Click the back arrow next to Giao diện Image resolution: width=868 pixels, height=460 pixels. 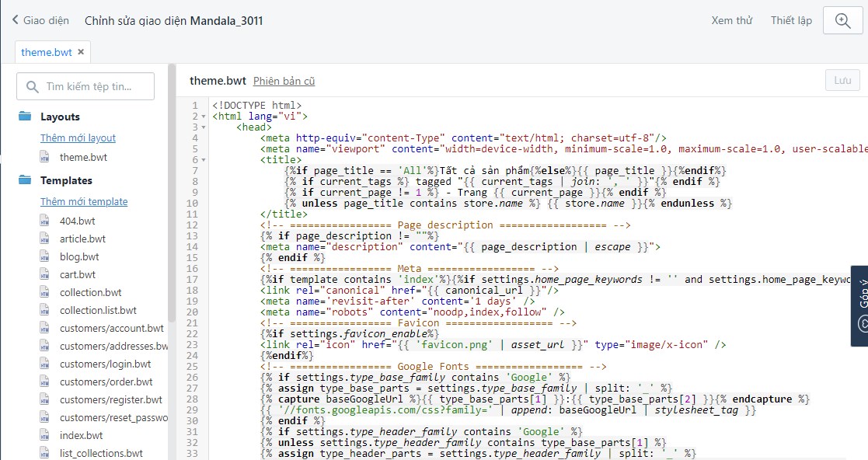point(15,21)
